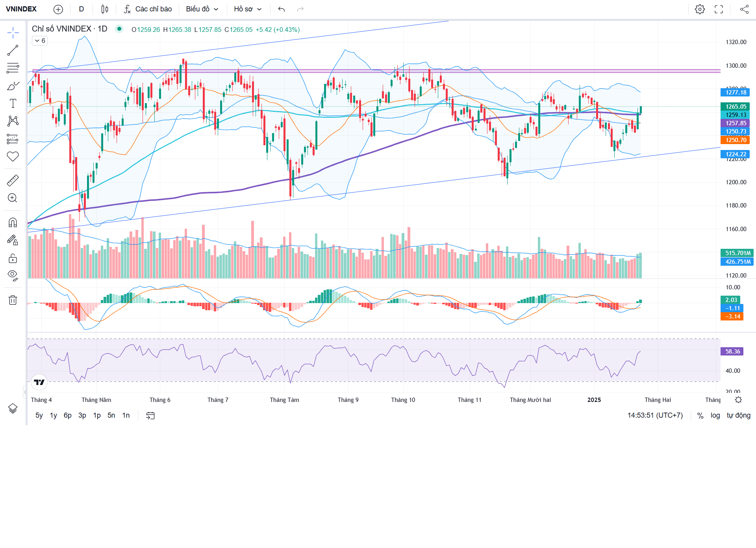Toggle magnet mode on
Screen dimensions: 756x548
coord(13,223)
